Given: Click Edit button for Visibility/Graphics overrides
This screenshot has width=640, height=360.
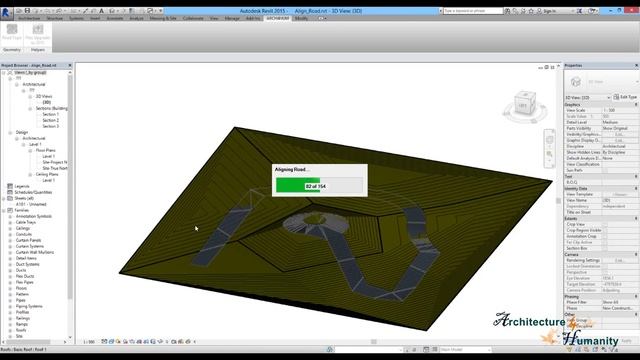Looking at the screenshot, I should tap(619, 134).
